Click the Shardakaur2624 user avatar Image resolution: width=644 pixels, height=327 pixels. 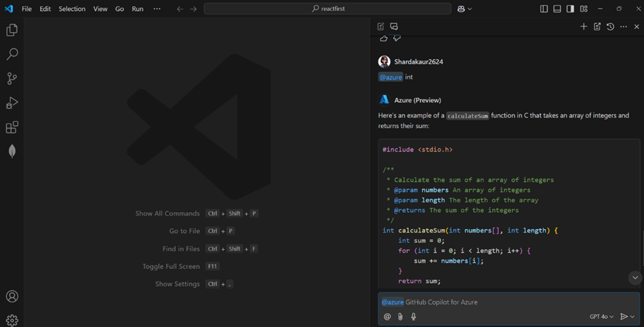click(x=384, y=62)
